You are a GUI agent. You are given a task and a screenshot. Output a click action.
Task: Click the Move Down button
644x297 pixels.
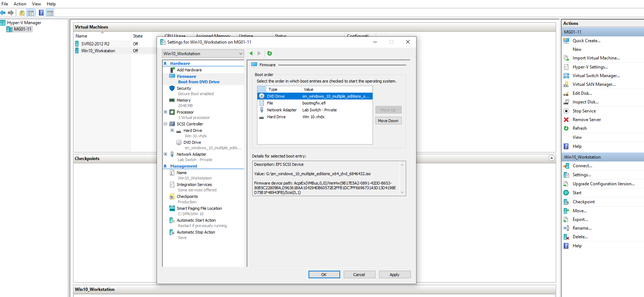click(388, 121)
